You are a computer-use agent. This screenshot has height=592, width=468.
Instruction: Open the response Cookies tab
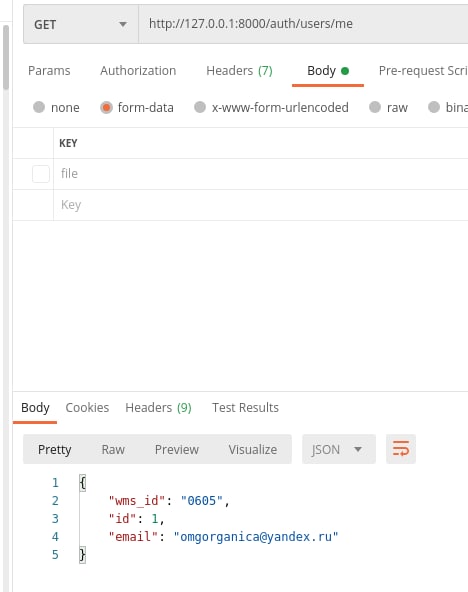click(87, 408)
